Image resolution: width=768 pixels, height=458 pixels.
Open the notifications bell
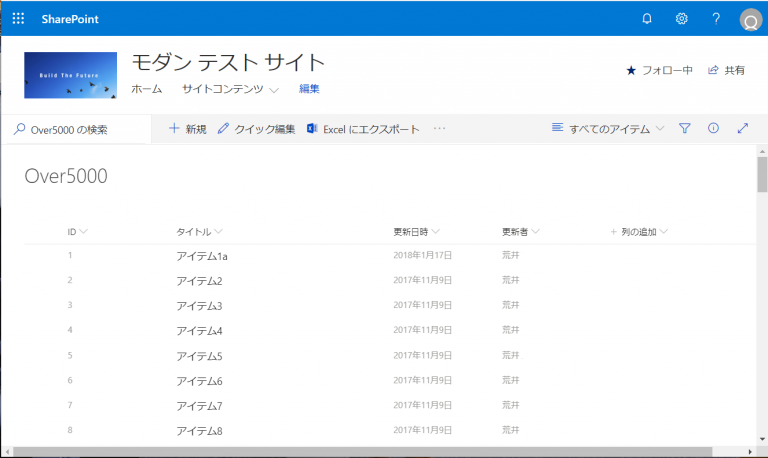point(647,18)
